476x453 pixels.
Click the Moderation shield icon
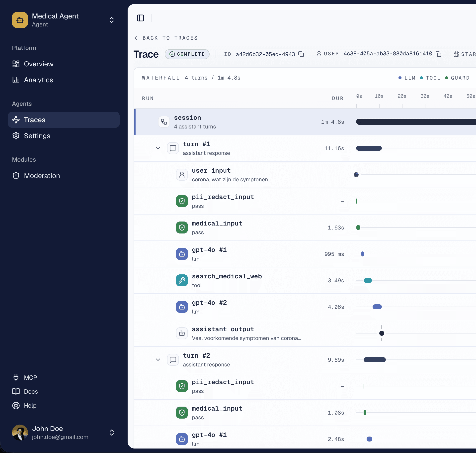coord(16,176)
